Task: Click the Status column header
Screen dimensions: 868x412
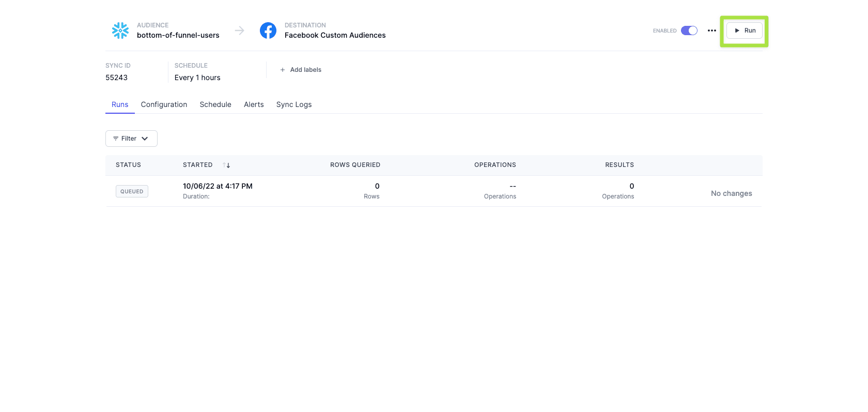Action: [128, 165]
